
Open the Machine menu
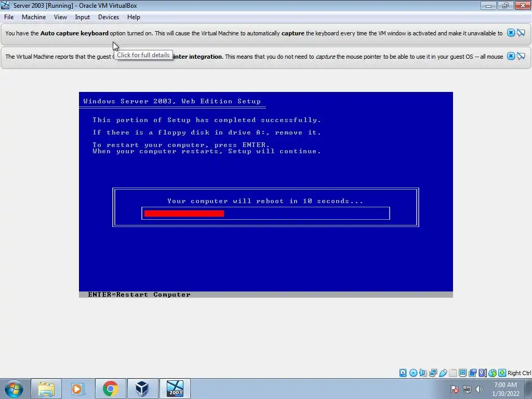[x=34, y=17]
